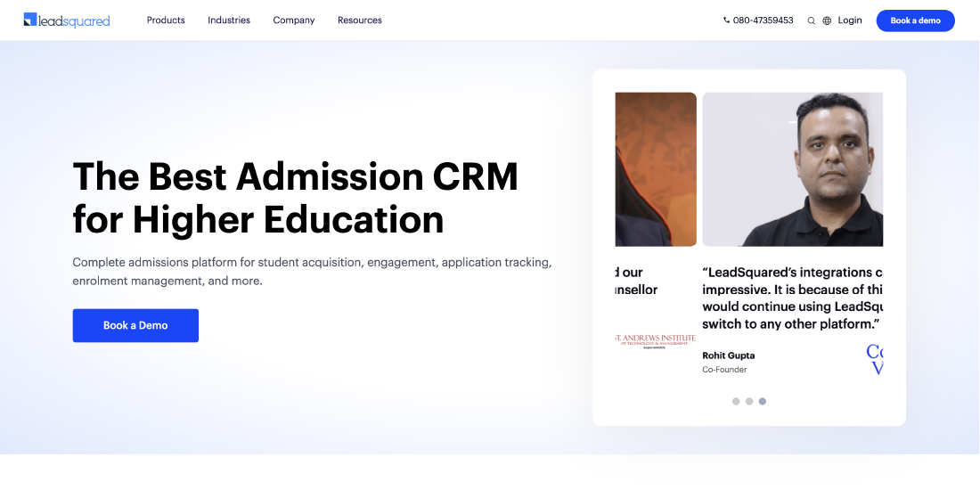Click Rohit Gupta's testimonial photo

click(792, 169)
